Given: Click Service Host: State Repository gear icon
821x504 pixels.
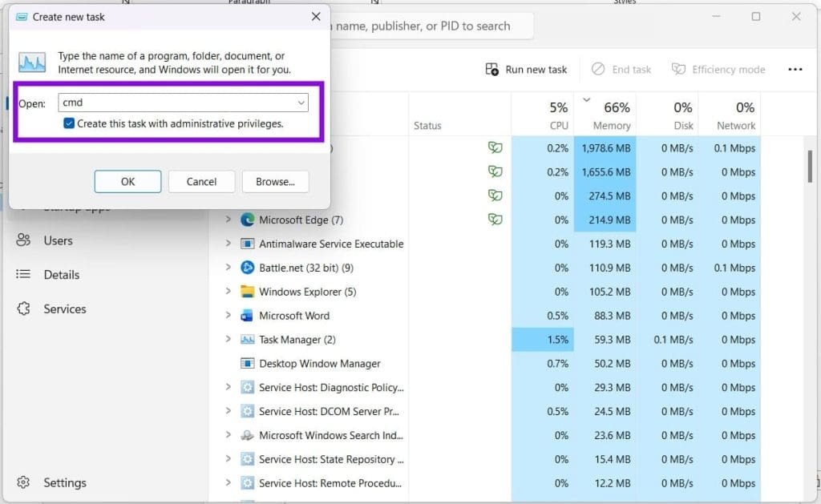Looking at the screenshot, I should click(247, 459).
